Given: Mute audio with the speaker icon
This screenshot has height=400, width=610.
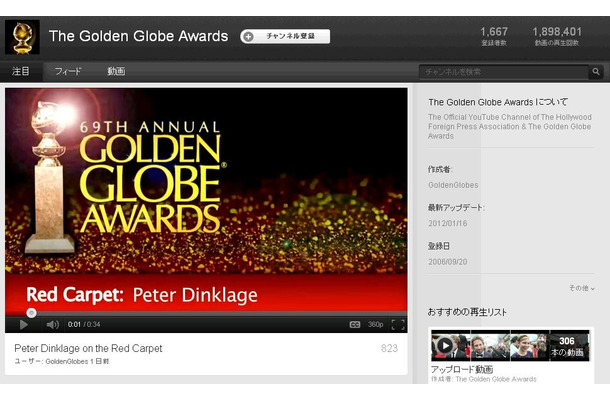Looking at the screenshot, I should pyautogui.click(x=53, y=325).
